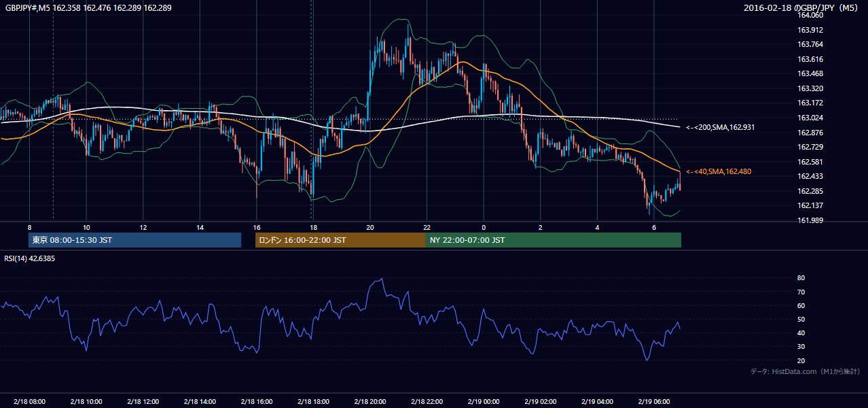This screenshot has height=408, width=868.
Task: Click hour label 14 under the price chart
Action: (x=200, y=227)
